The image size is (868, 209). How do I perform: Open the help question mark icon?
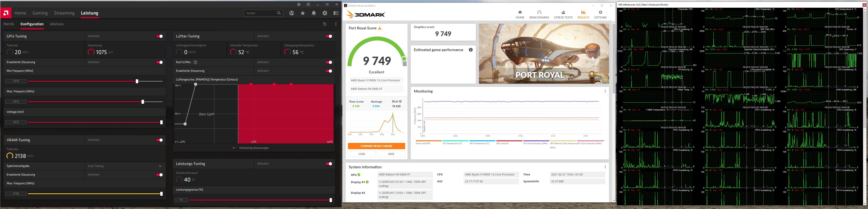[x=308, y=4]
